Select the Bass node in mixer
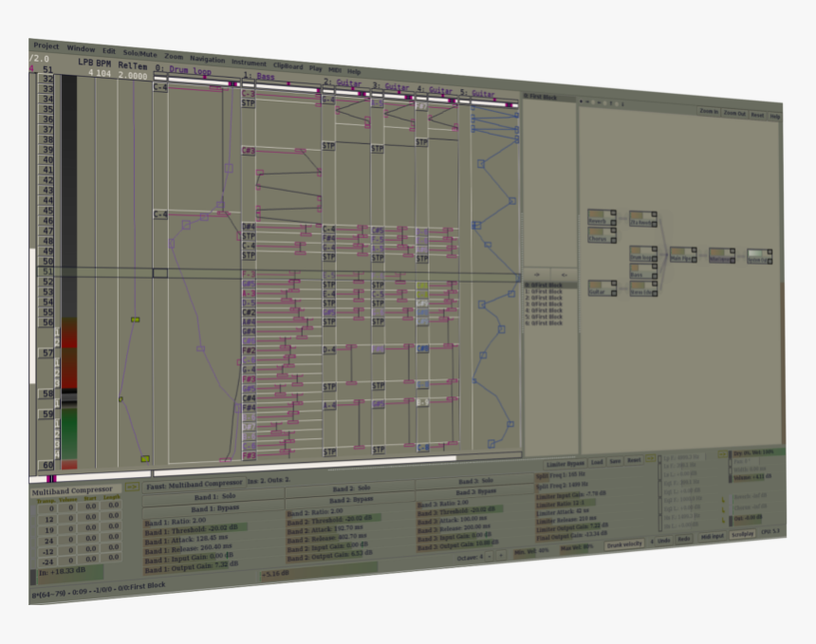 (643, 271)
